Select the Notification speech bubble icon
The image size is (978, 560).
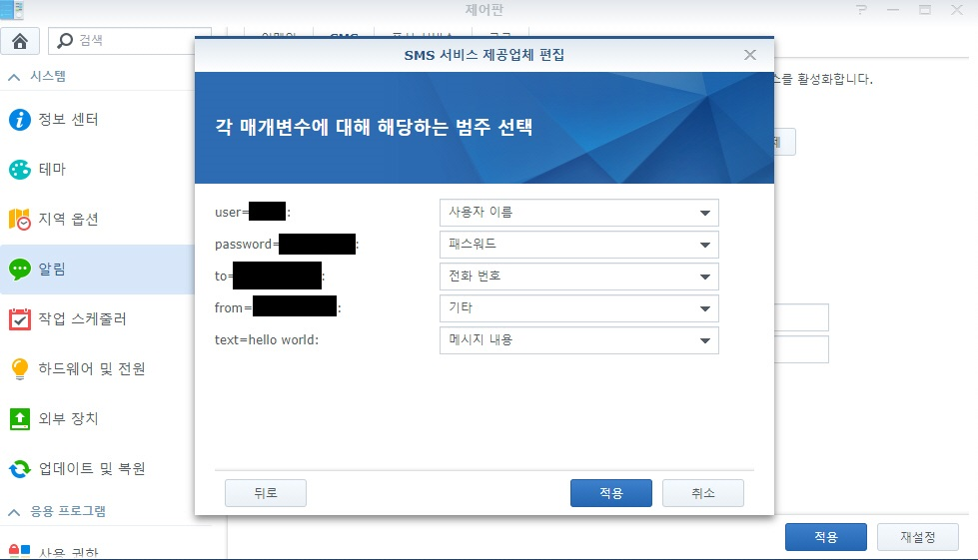[x=20, y=270]
